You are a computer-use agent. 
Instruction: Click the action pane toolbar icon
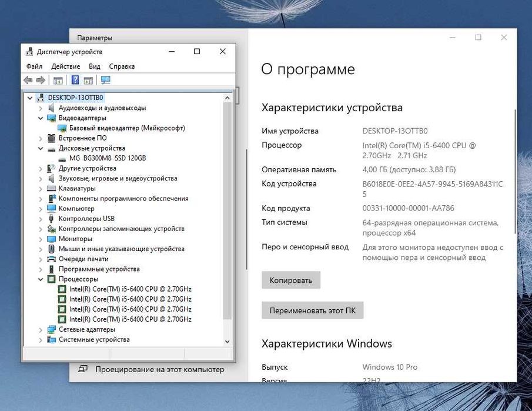[88, 81]
